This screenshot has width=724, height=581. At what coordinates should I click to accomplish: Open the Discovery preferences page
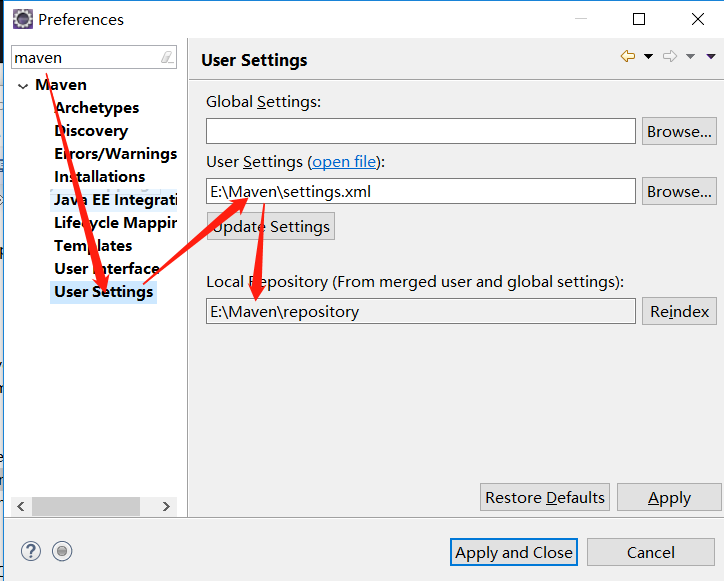click(91, 131)
